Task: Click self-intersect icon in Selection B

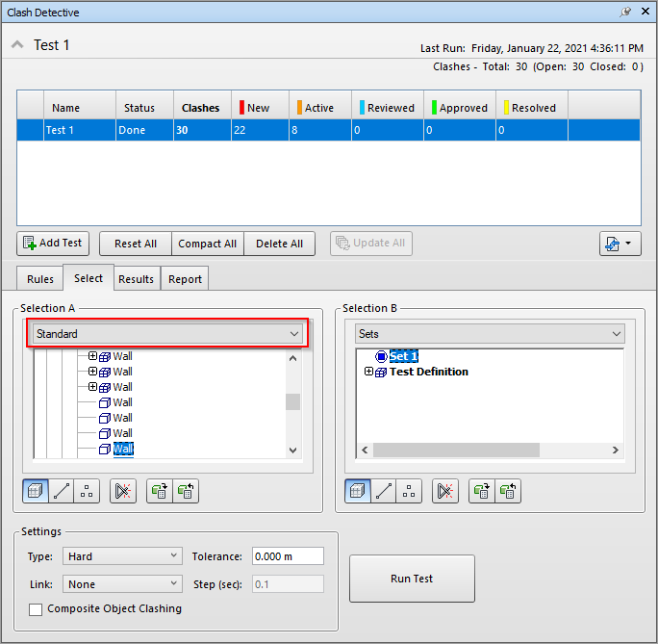Action: (445, 491)
